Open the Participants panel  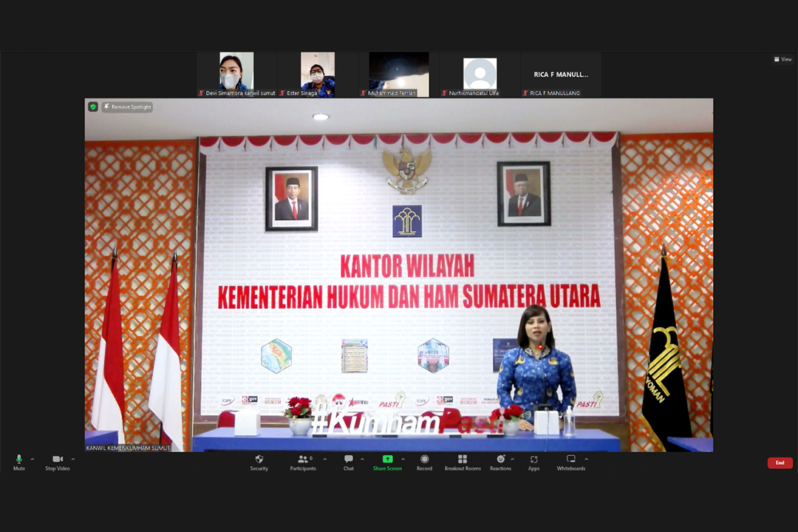click(303, 460)
